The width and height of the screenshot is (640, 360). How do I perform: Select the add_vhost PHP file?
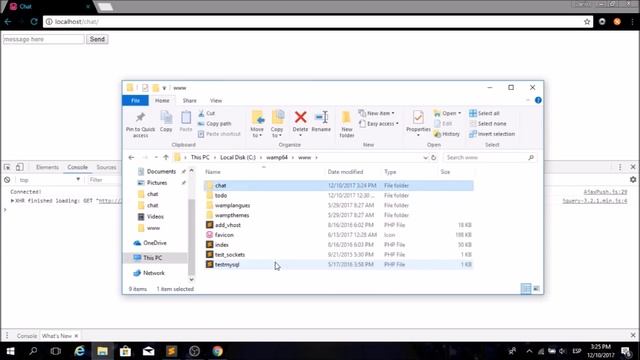tap(339, 225)
